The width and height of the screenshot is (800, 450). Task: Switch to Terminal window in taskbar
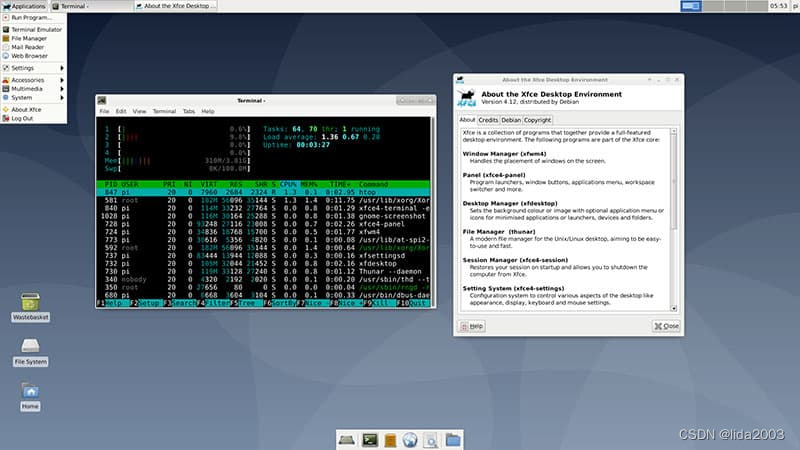coord(91,6)
